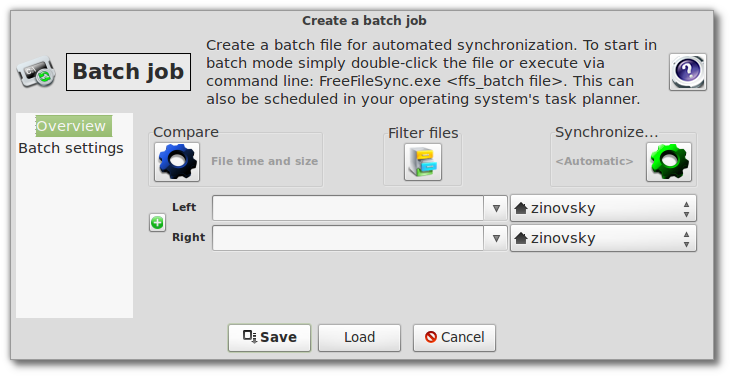Click the batch description text about FreeFileSync.exe
731x377 pixels.
pyautogui.click(x=431, y=72)
